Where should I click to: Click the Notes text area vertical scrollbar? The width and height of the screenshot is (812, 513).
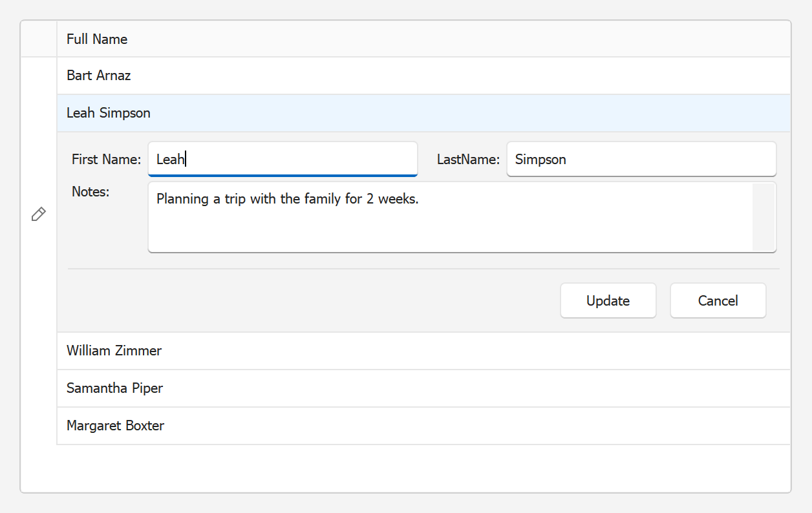[x=763, y=217]
